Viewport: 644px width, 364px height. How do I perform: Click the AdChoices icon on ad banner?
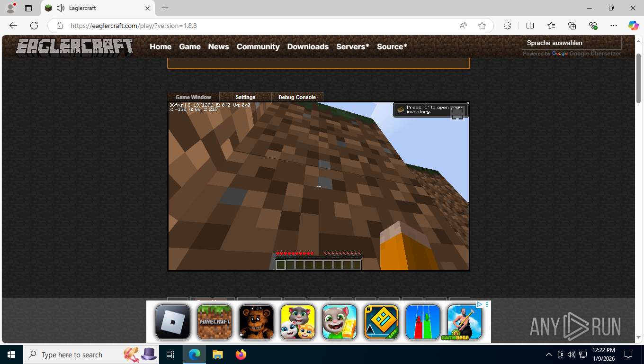(479, 304)
